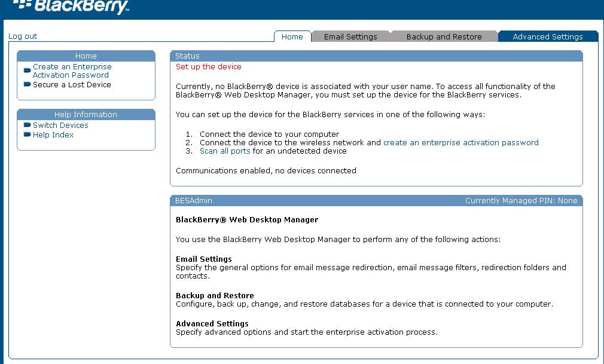
Task: Click the bold 'Advanced Settings' heading in BESAdmin panel
Action: [212, 323]
